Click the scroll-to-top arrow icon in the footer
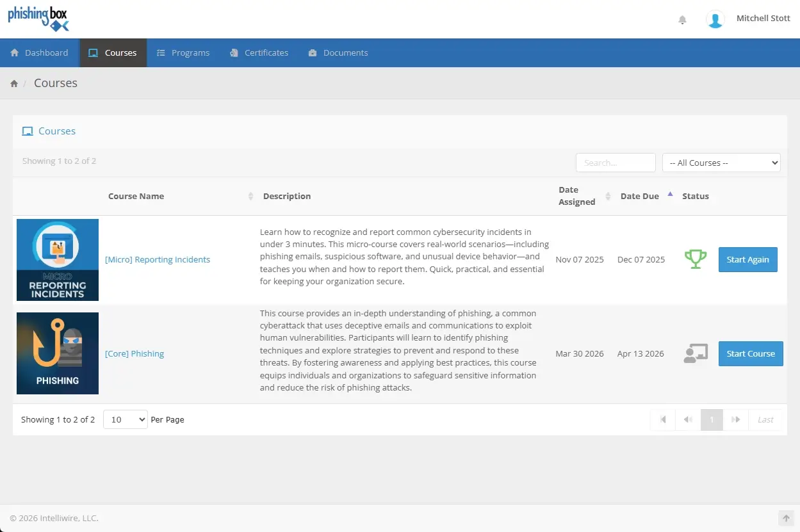Image resolution: width=800 pixels, height=532 pixels. click(785, 518)
